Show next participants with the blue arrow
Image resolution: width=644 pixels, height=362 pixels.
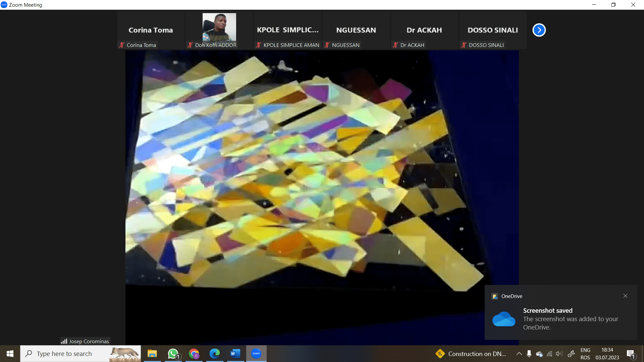click(539, 30)
